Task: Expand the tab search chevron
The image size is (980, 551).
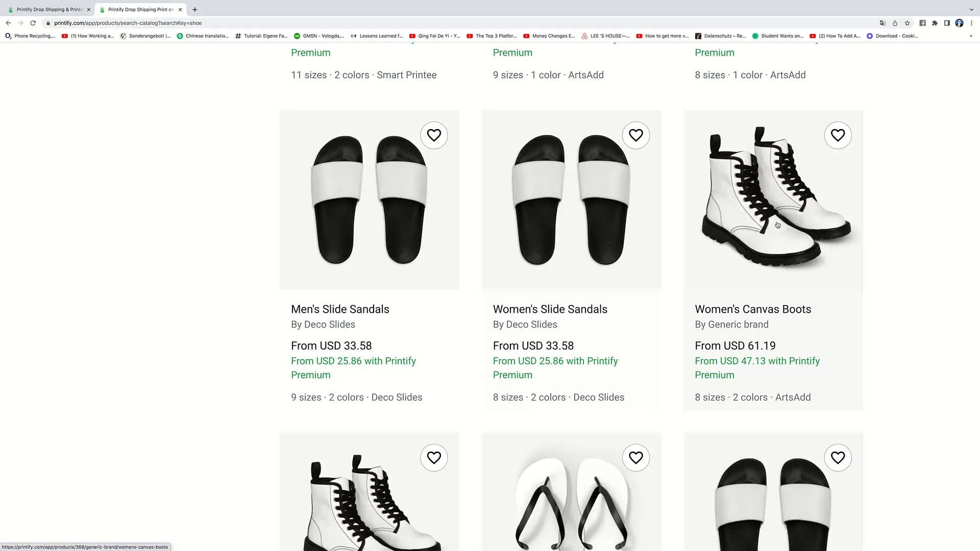Action: 971,9
